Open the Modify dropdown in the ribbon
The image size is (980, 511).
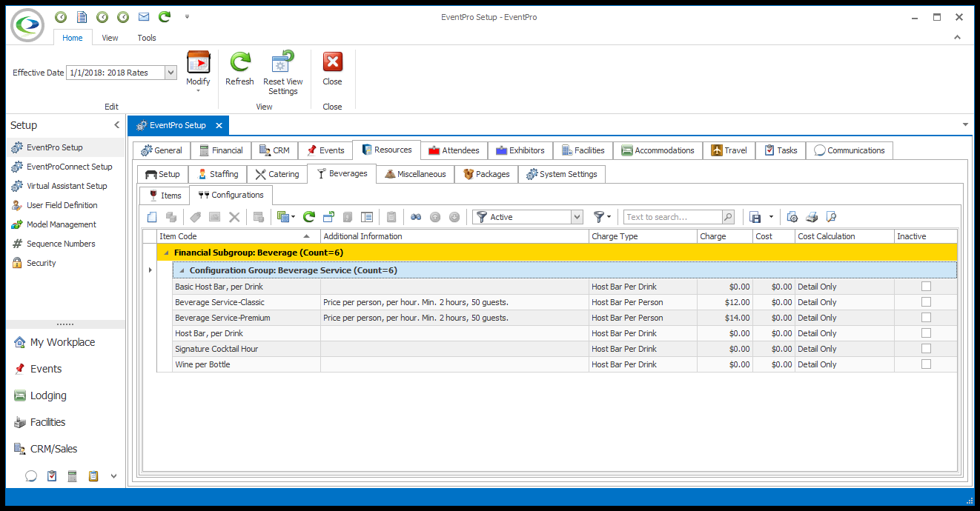click(x=198, y=72)
